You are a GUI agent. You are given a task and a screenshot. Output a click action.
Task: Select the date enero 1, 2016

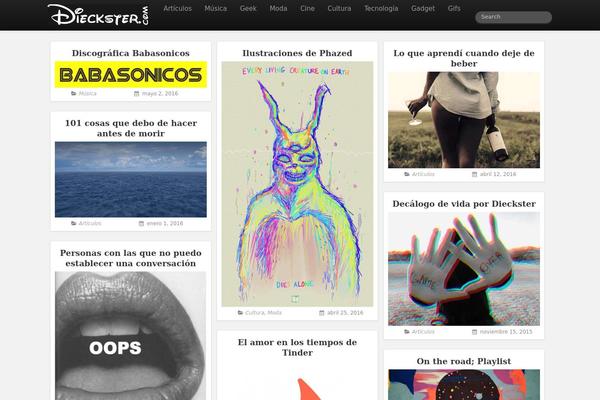pos(165,224)
